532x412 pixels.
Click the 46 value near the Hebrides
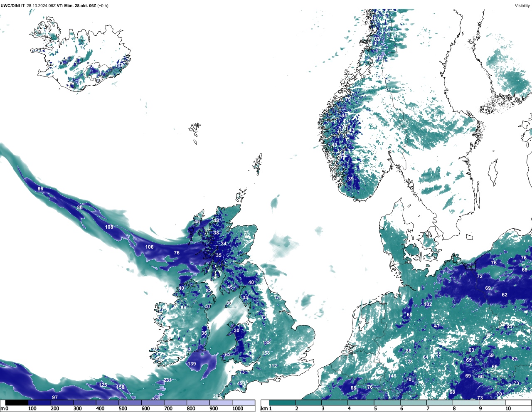(x=197, y=222)
